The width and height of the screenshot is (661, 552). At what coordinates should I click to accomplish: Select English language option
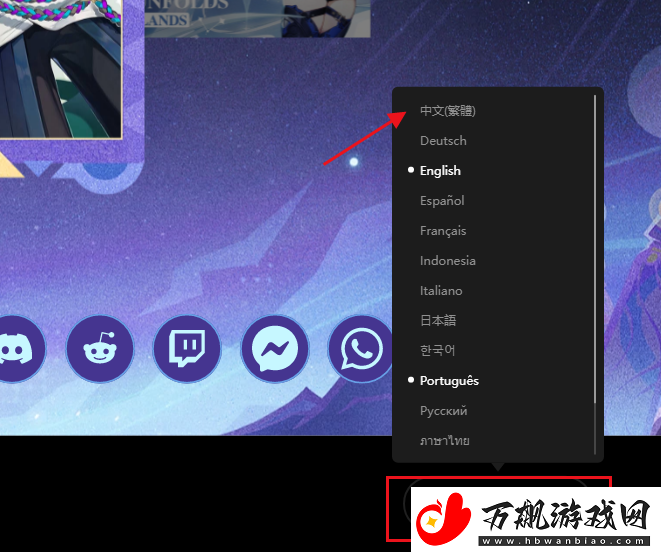[440, 170]
